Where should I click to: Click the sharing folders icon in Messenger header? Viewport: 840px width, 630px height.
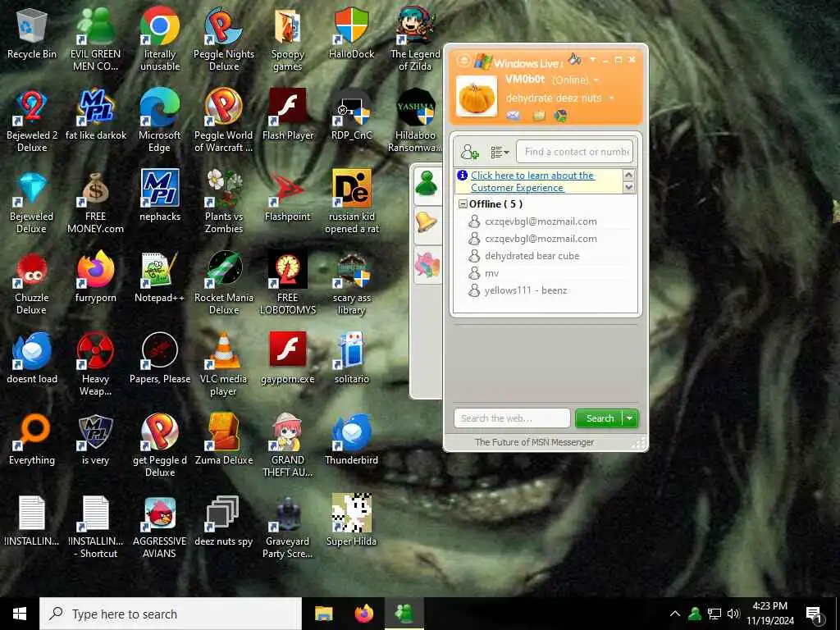538,115
